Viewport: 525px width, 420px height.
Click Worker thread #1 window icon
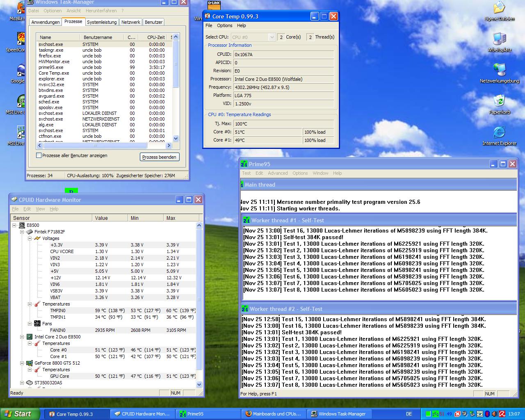[246, 220]
